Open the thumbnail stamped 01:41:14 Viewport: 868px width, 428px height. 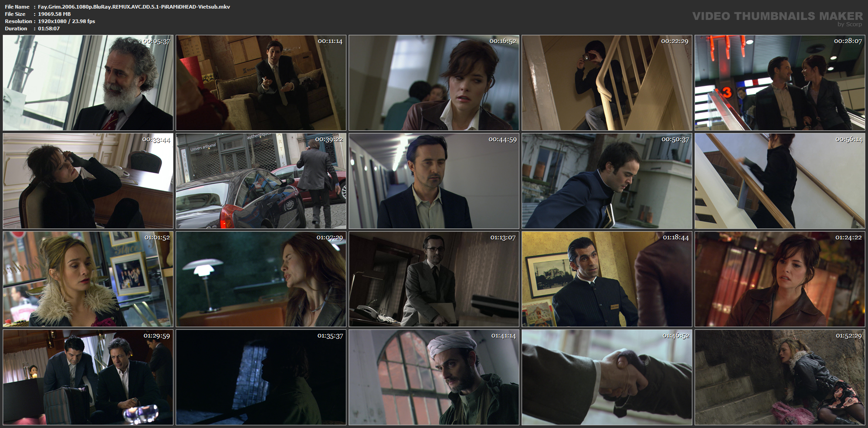pyautogui.click(x=434, y=377)
